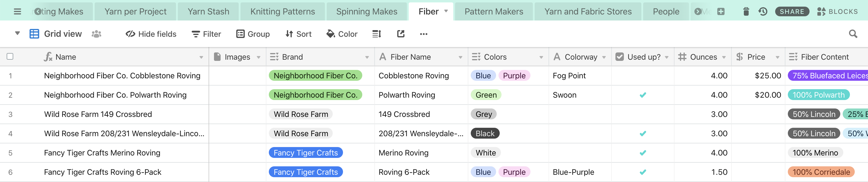Click the text icon in the Fiber Name header

point(382,57)
